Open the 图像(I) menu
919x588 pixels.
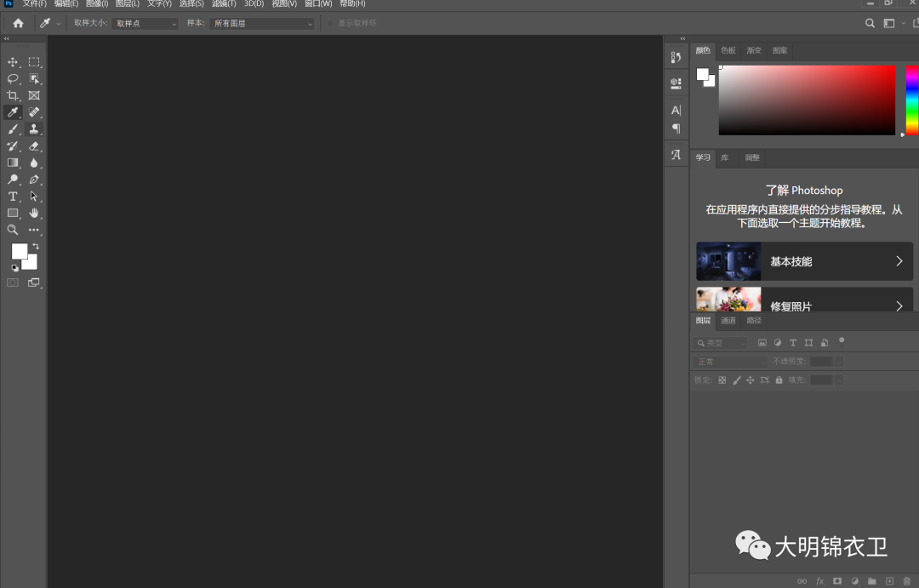97,3
